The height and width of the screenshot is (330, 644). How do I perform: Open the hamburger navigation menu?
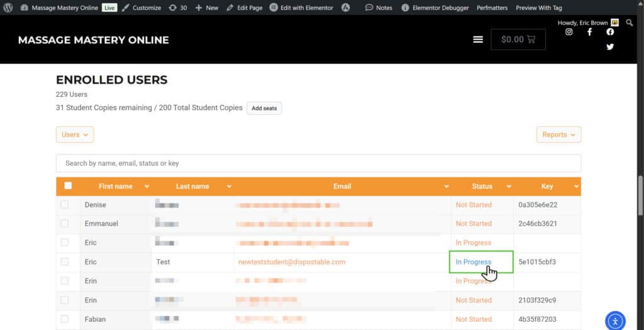pyautogui.click(x=478, y=39)
